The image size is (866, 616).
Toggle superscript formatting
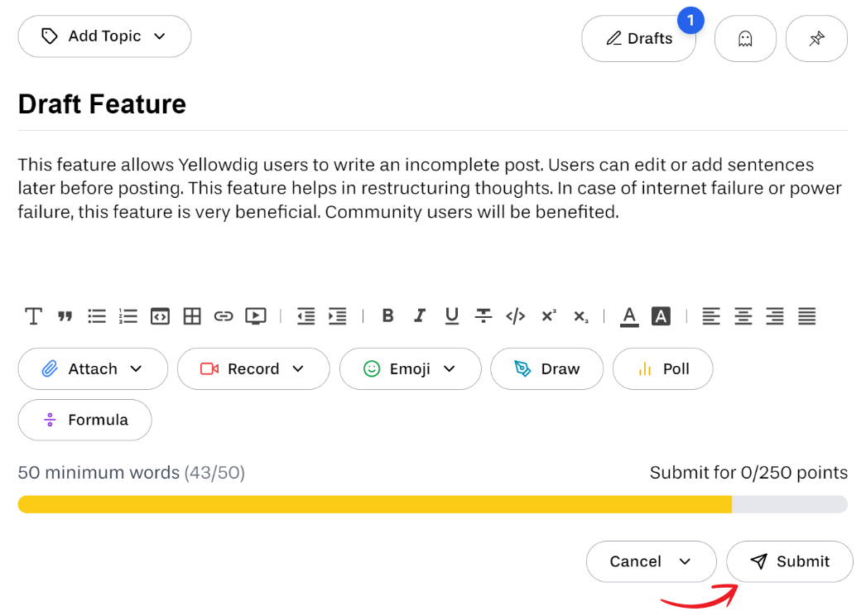548,315
